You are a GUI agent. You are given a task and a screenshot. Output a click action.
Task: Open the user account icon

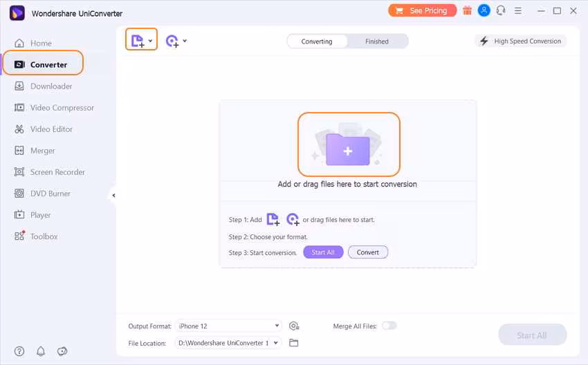(x=484, y=10)
